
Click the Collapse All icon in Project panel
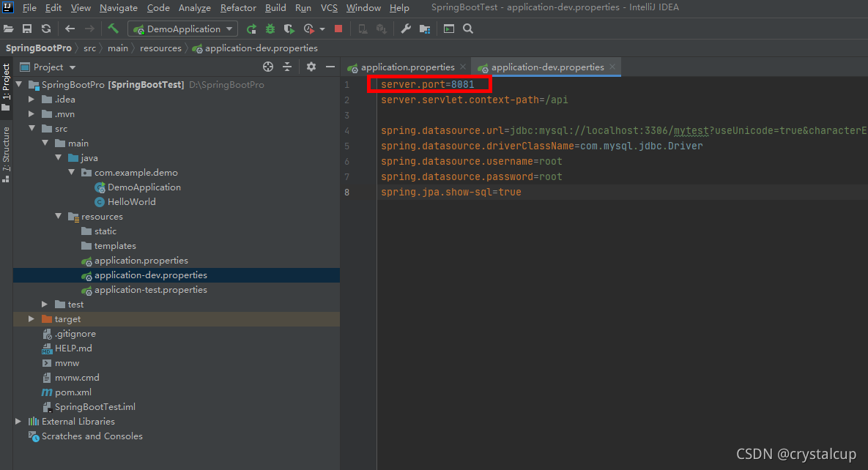coord(287,67)
